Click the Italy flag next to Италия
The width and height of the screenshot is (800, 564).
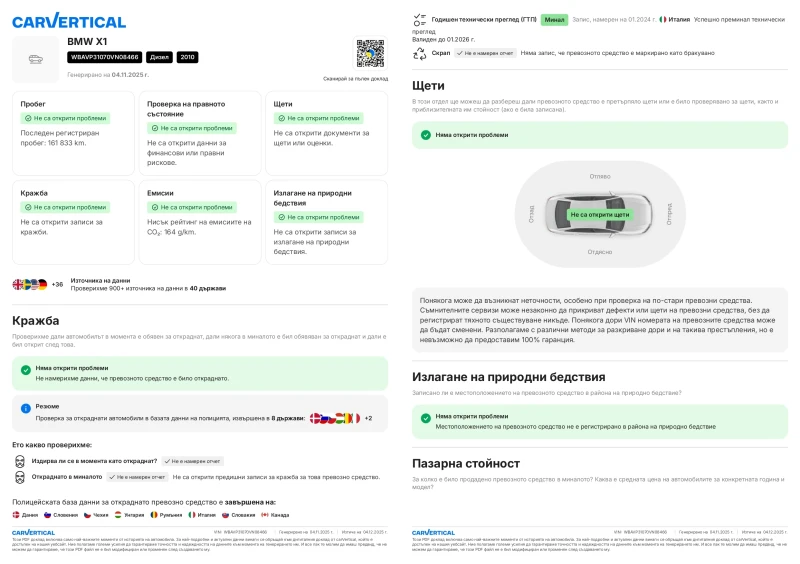[x=662, y=19]
